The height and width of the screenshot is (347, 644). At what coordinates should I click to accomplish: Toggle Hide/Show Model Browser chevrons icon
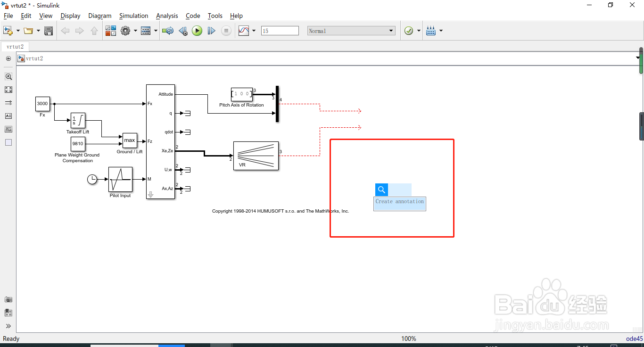(x=8, y=326)
